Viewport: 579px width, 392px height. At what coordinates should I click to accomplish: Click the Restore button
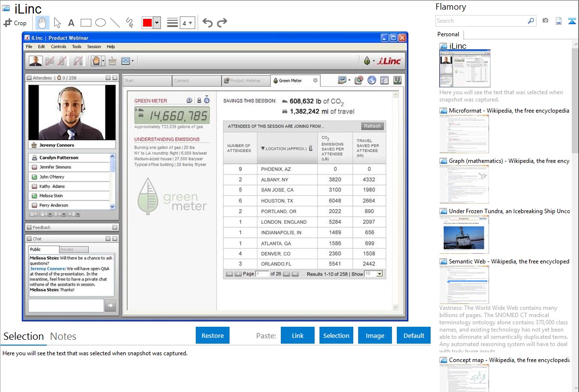[x=213, y=335]
